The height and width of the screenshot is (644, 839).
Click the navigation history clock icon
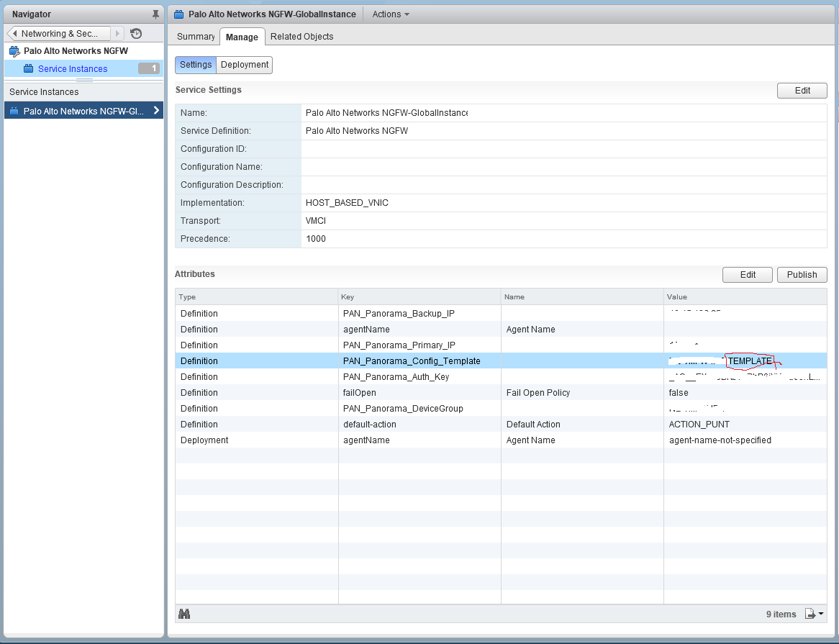(136, 34)
